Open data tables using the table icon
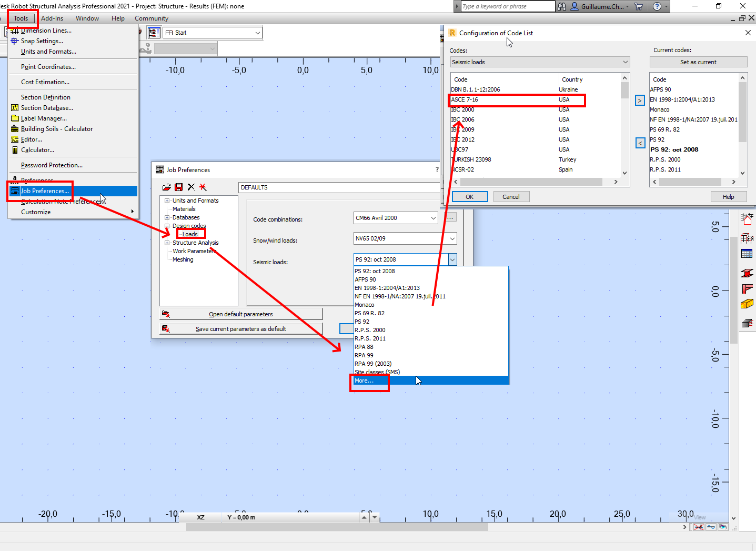 (x=747, y=253)
